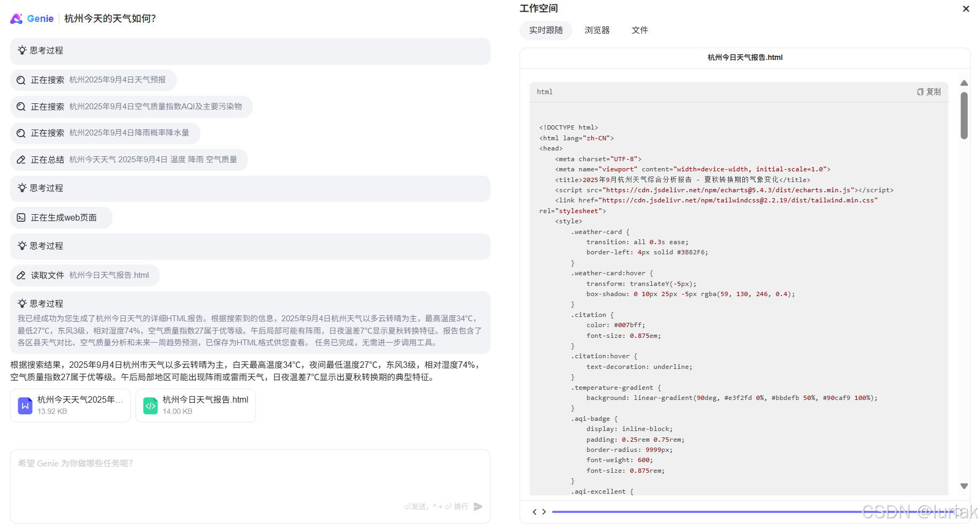
Task: Click the .weather-card:hover code line
Action: click(612, 273)
